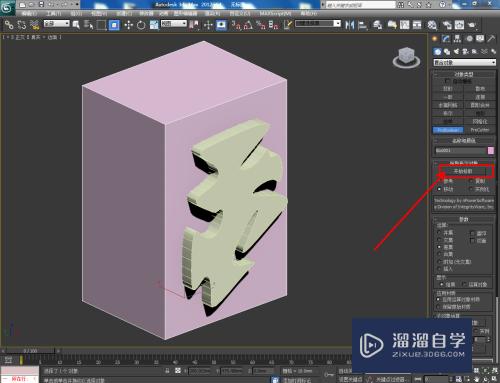Activate the Select and Move tool
The height and width of the screenshot is (383, 500).
click(129, 25)
